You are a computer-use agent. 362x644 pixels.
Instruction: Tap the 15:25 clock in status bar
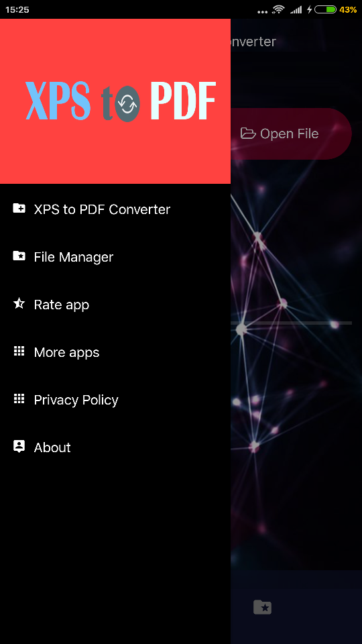17,9
